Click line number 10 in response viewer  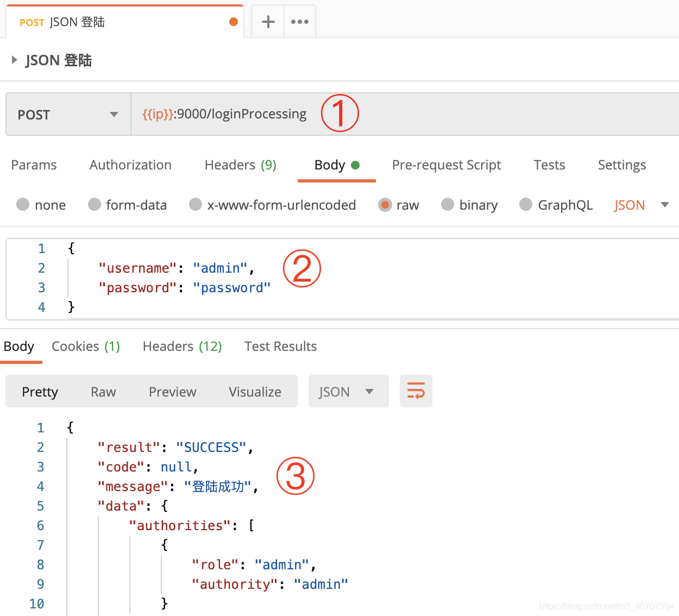(37, 604)
